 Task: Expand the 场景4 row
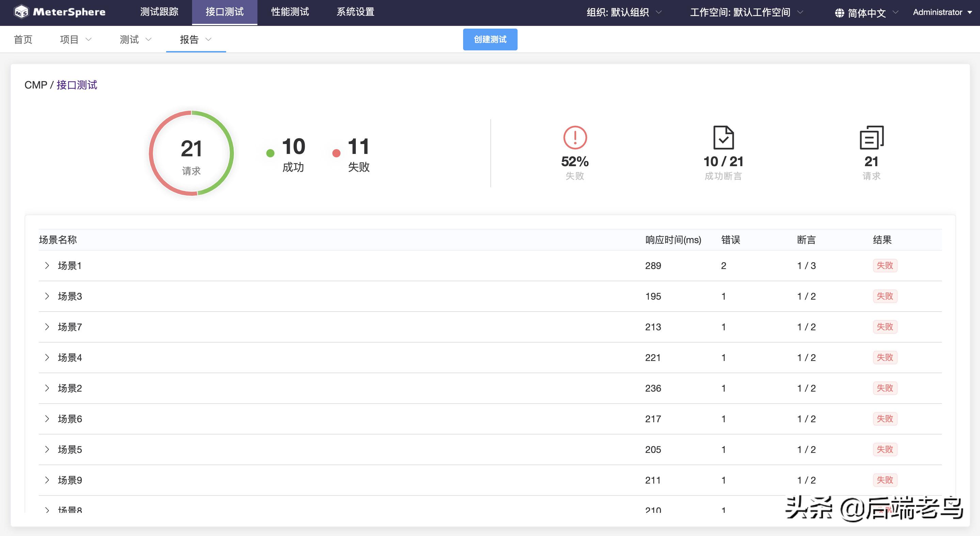point(47,357)
